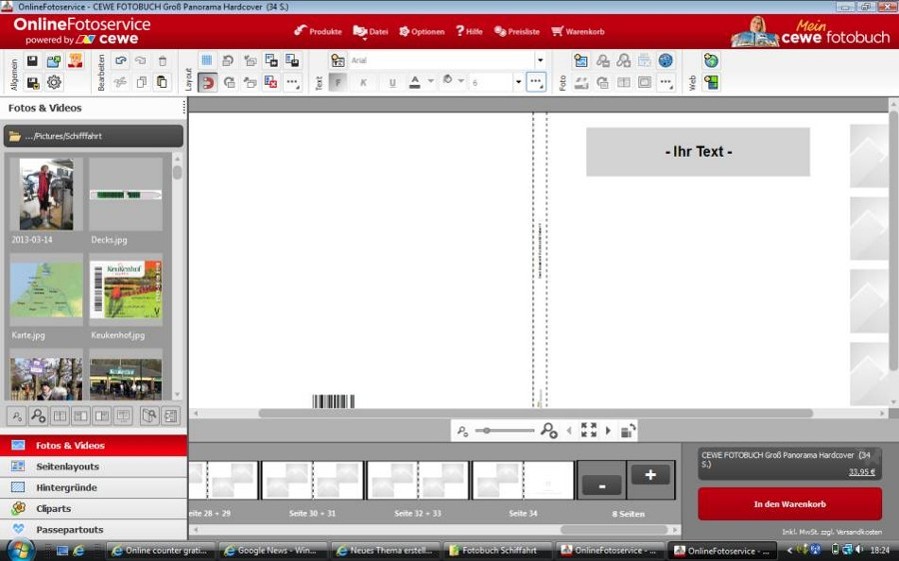899x561 pixels.
Task: Open the Arial font family dropdown
Action: pos(540,60)
